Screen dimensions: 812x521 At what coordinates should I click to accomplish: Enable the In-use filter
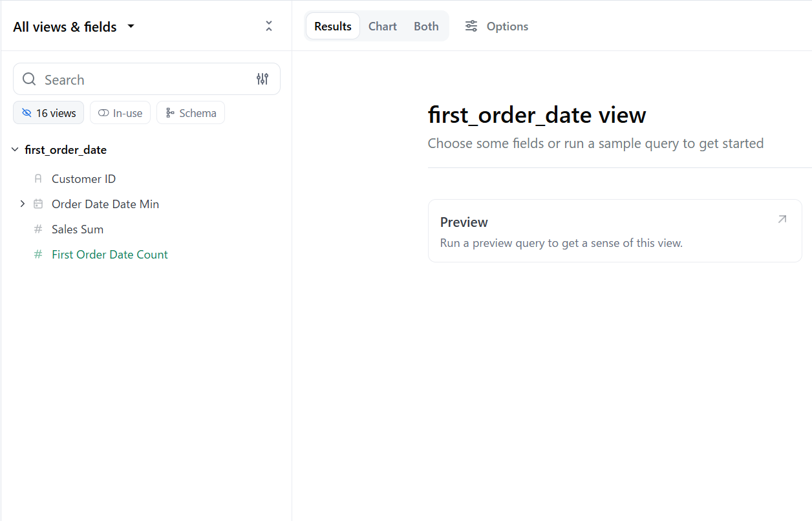point(120,112)
